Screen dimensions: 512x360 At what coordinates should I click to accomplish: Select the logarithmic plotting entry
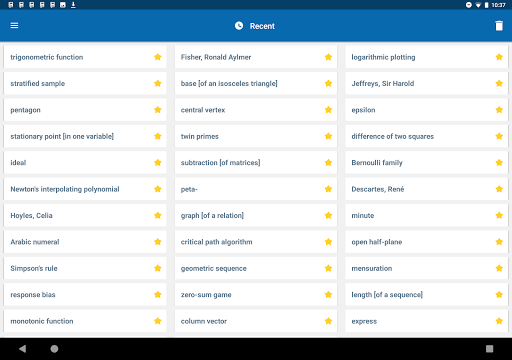[x=426, y=57]
